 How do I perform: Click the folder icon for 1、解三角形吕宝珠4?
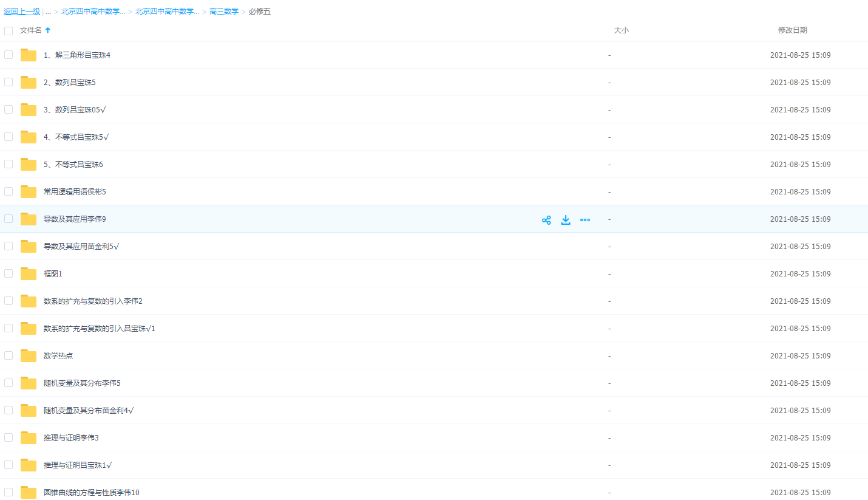[x=29, y=55]
